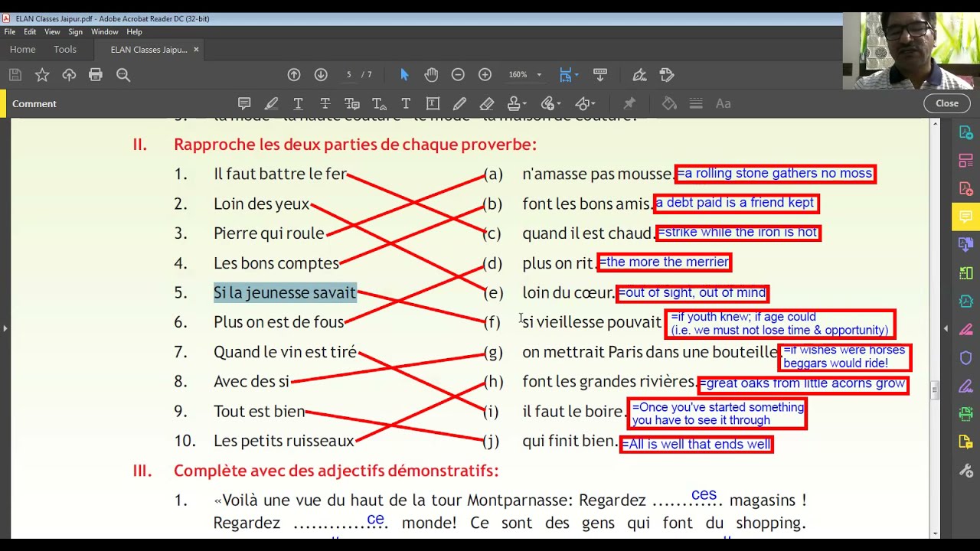This screenshot has height=551, width=980.
Task: Choose the Eraser tool in Comment bar
Action: (x=487, y=103)
